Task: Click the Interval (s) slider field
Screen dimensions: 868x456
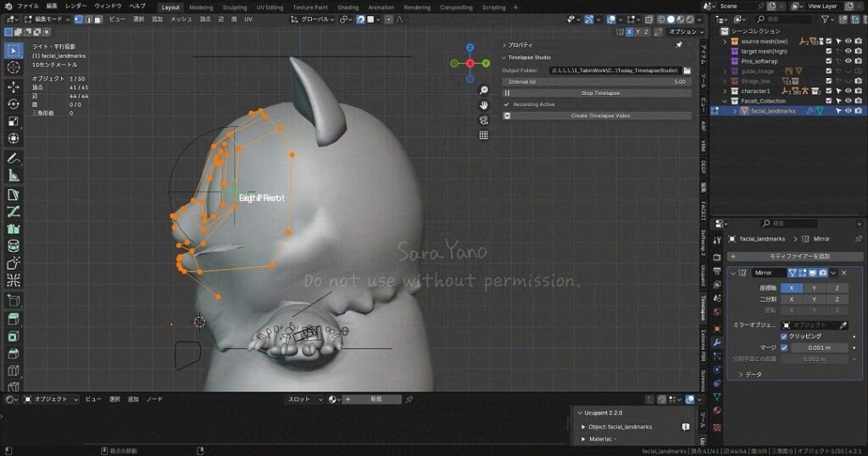Action: [x=595, y=81]
